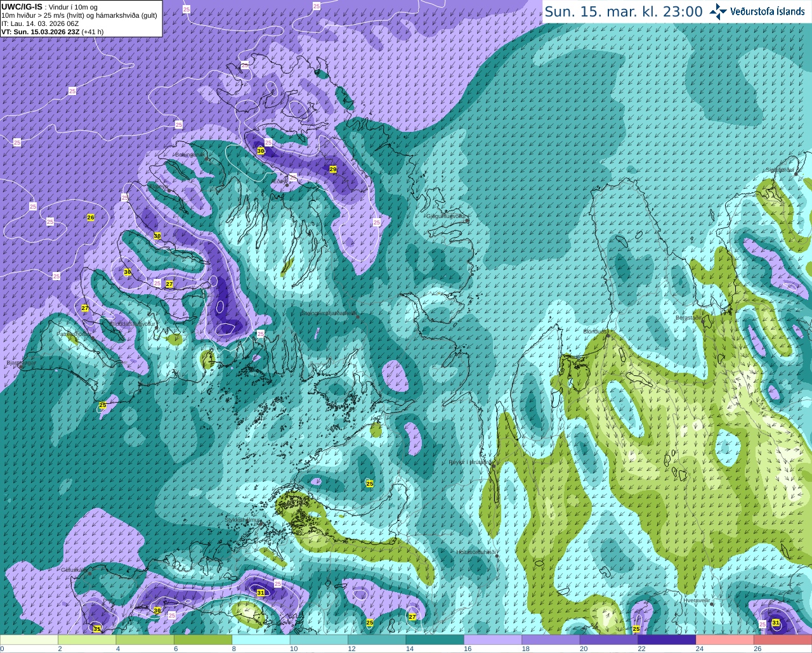The image size is (812, 653).
Task: Select the 10–12 m/s turquoise legend swatch
Action: (x=319, y=640)
